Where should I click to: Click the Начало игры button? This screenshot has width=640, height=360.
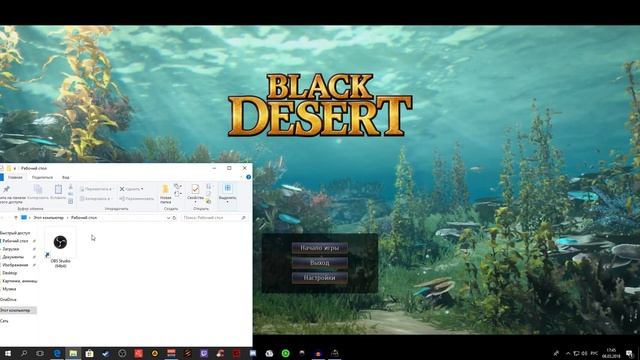pyautogui.click(x=320, y=248)
